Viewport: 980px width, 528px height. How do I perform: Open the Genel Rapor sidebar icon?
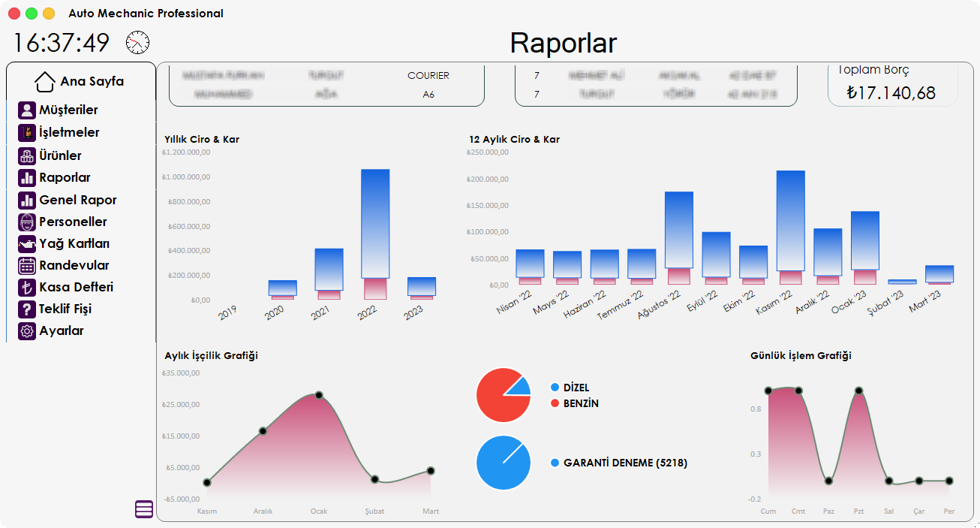coord(27,201)
